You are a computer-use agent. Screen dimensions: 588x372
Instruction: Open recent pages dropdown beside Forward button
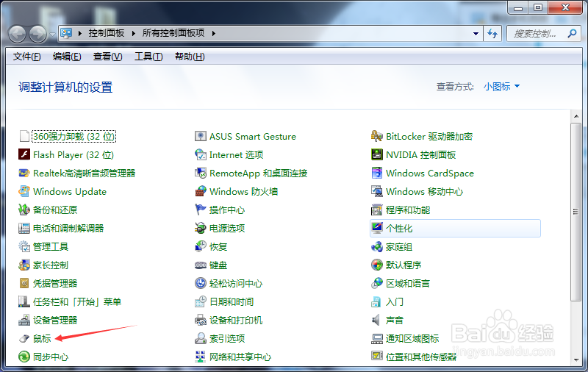point(52,34)
